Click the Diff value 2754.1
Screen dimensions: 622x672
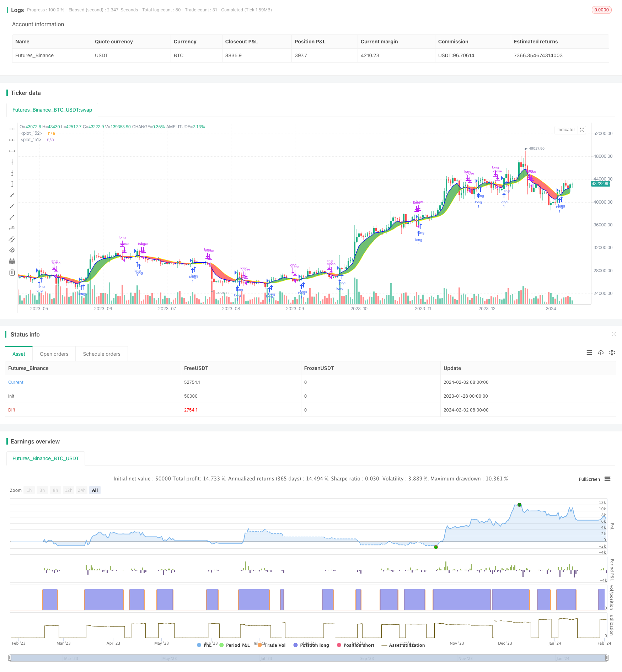pos(191,410)
